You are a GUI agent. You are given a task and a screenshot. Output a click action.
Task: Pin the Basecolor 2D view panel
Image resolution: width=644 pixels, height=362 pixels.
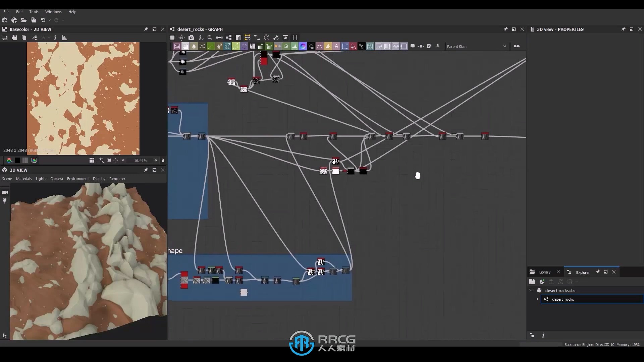(x=146, y=29)
